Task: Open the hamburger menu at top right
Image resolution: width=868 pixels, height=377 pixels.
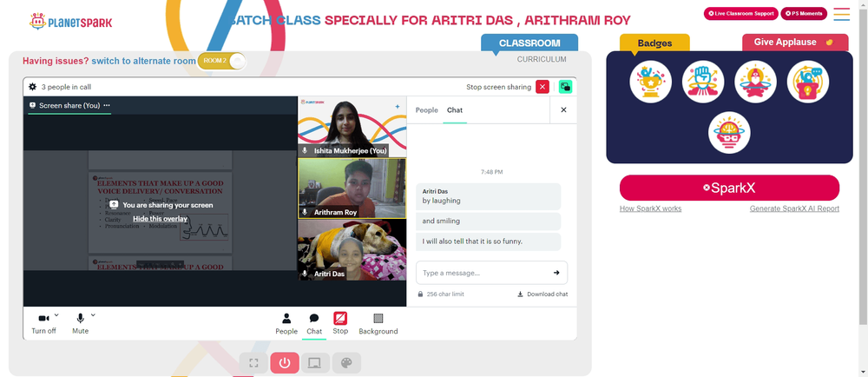Action: pos(841,14)
